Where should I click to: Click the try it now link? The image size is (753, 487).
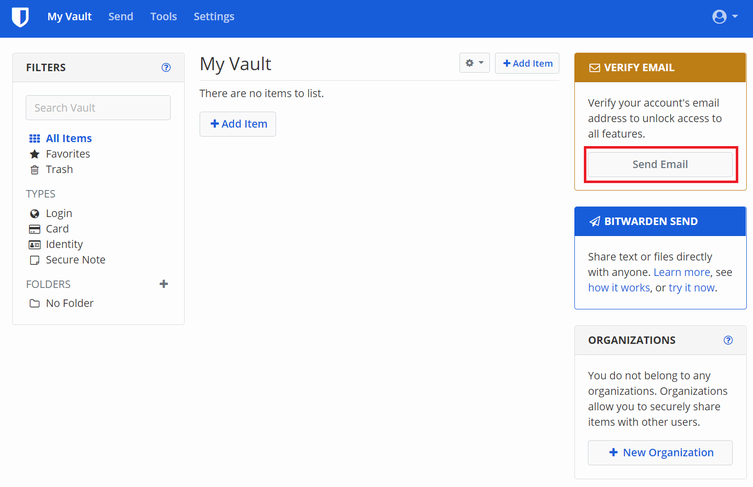point(692,287)
